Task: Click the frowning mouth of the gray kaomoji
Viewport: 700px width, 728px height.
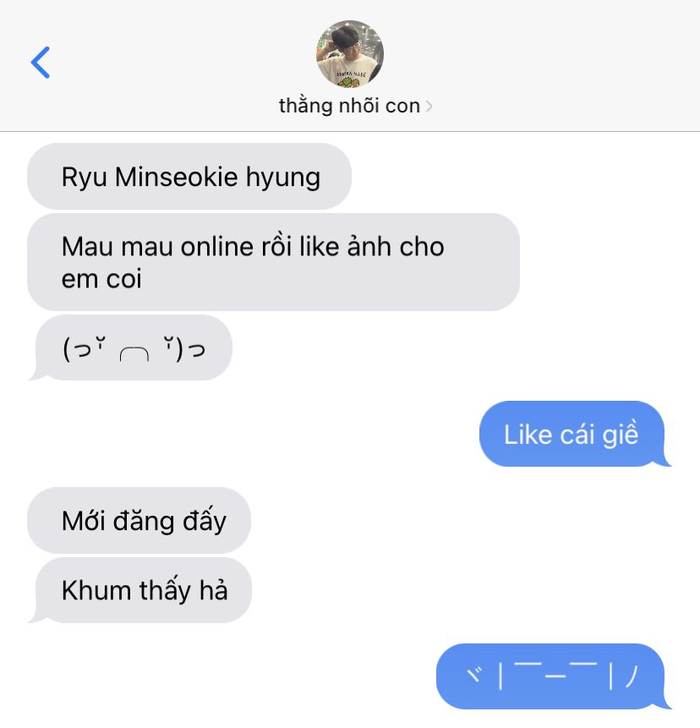Action: tap(134, 355)
